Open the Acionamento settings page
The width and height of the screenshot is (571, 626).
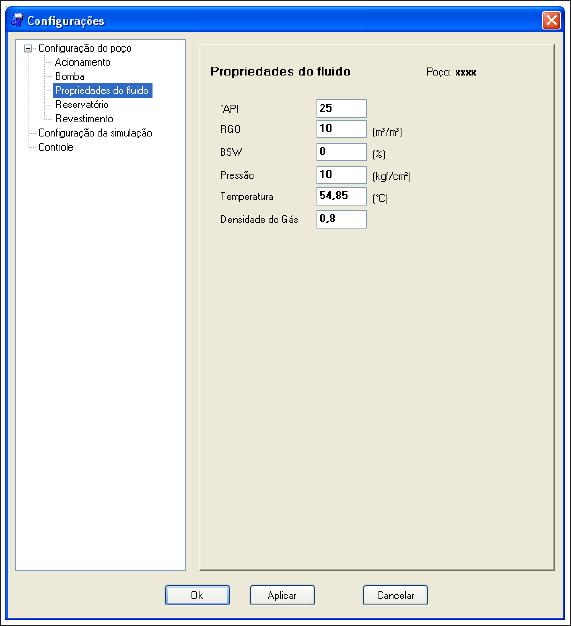point(82,63)
